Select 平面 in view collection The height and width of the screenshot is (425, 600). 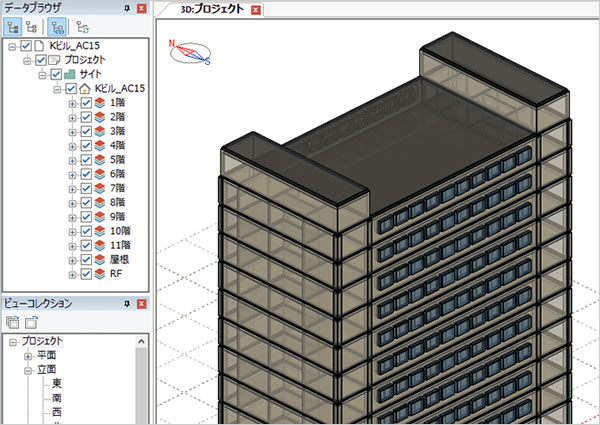[x=46, y=355]
